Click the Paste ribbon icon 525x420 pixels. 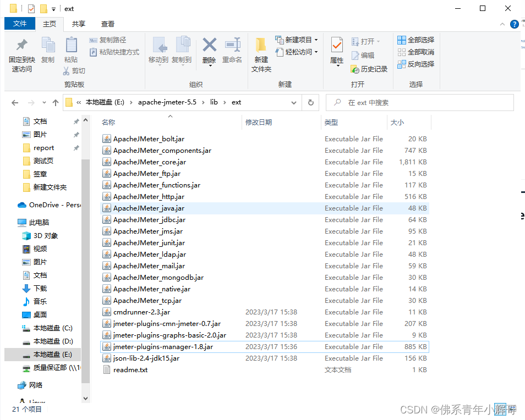[71, 45]
